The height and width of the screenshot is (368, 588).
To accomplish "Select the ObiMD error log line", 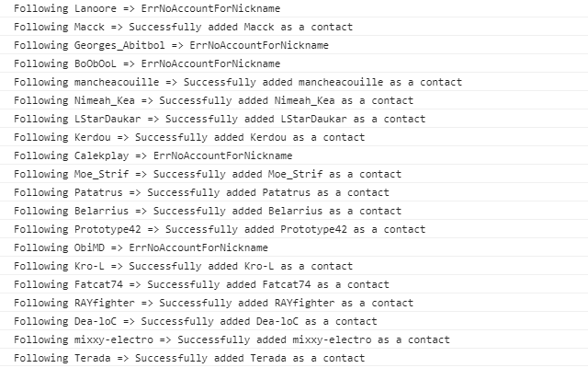I will click(141, 247).
